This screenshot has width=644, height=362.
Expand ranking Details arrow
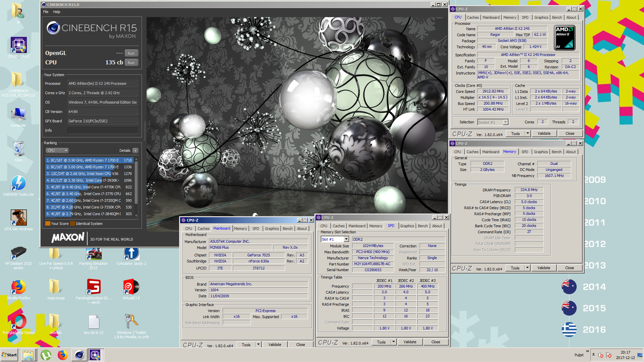pos(136,150)
